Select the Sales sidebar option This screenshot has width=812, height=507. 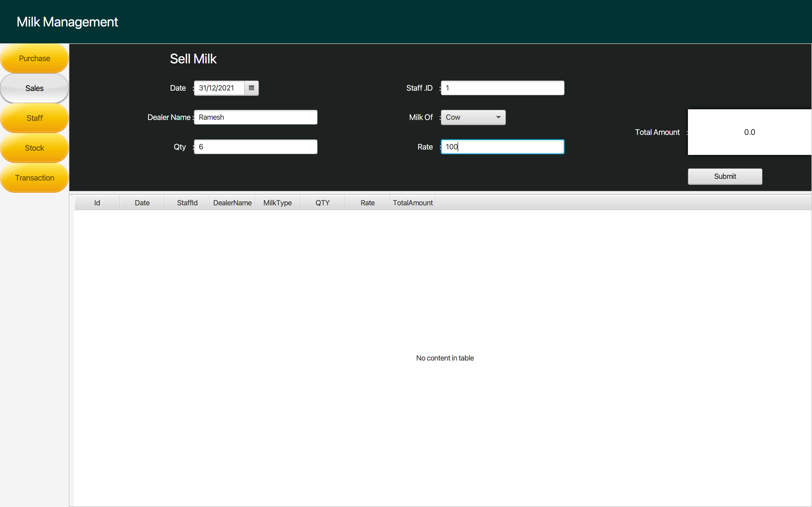(x=34, y=88)
